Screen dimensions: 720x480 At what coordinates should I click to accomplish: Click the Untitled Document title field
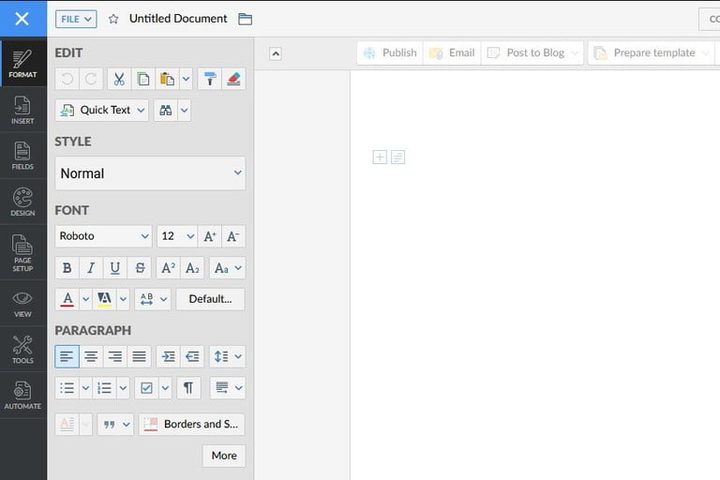click(x=178, y=19)
